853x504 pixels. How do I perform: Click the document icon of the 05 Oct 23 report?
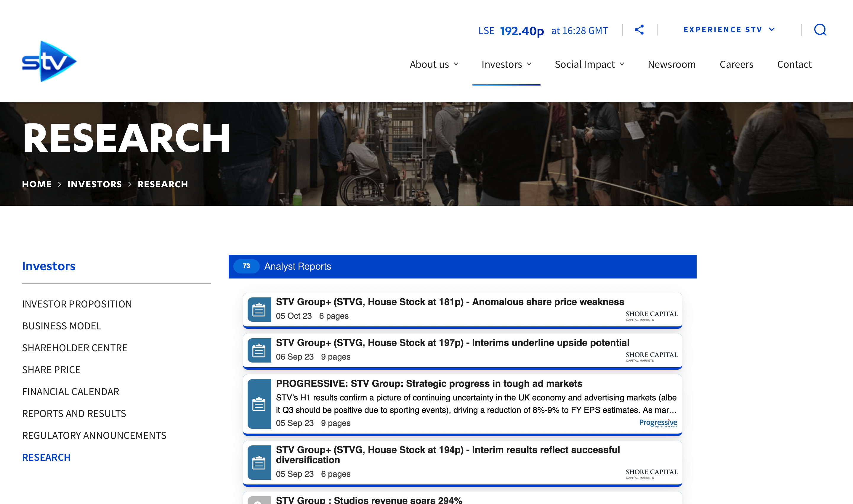259,309
